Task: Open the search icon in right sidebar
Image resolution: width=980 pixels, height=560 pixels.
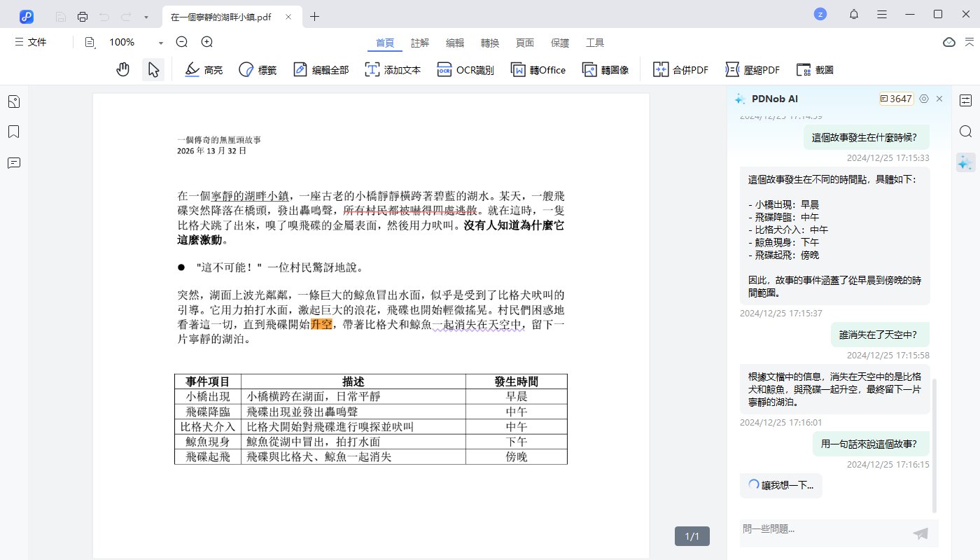Action: [x=965, y=131]
